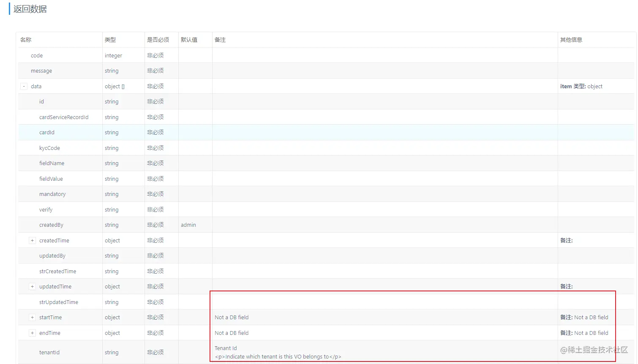The image size is (638, 364).
Task: Click the cardServiceRecordId field name
Action: [x=64, y=117]
